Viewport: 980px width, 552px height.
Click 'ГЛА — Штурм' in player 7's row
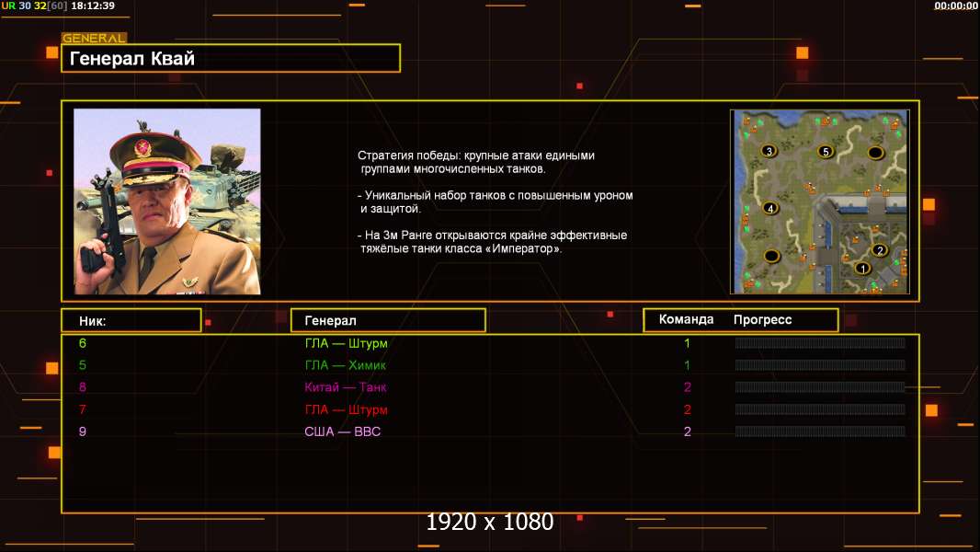click(347, 409)
